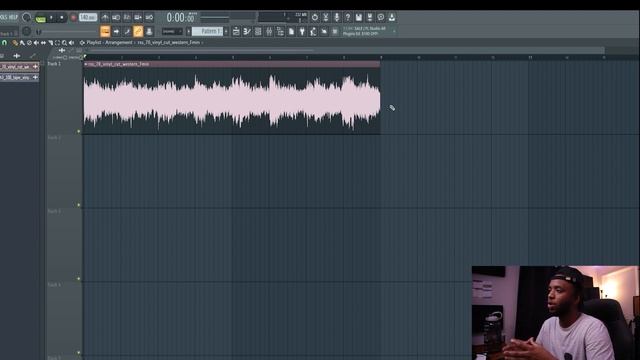Click the save project disk icon
This screenshot has height=360, width=640.
point(359,17)
